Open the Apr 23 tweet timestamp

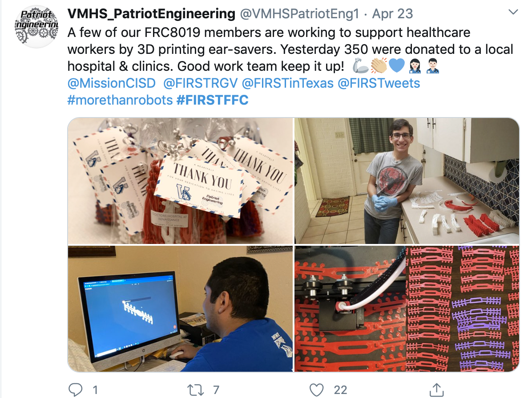tap(393, 14)
